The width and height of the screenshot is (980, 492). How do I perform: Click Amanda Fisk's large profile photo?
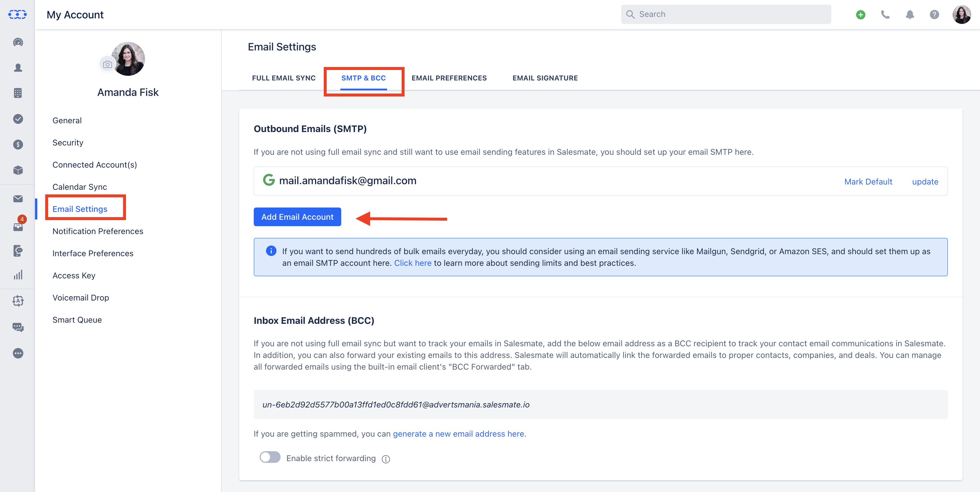coord(128,59)
